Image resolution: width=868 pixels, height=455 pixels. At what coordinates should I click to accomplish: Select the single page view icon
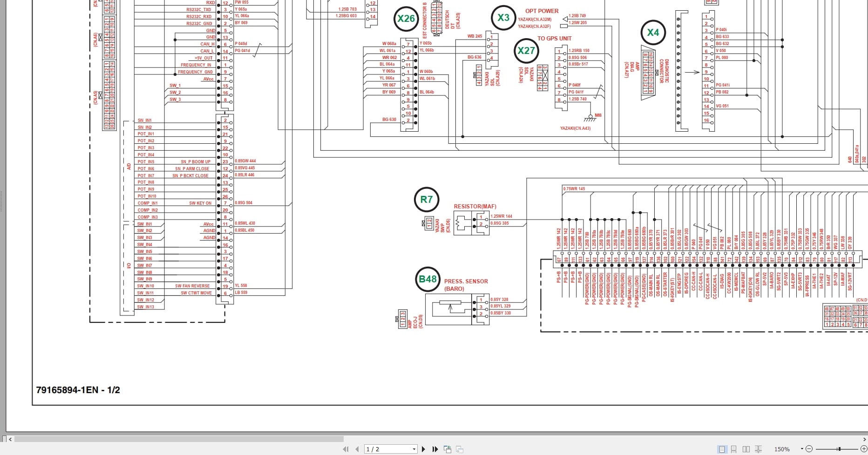(x=722, y=449)
